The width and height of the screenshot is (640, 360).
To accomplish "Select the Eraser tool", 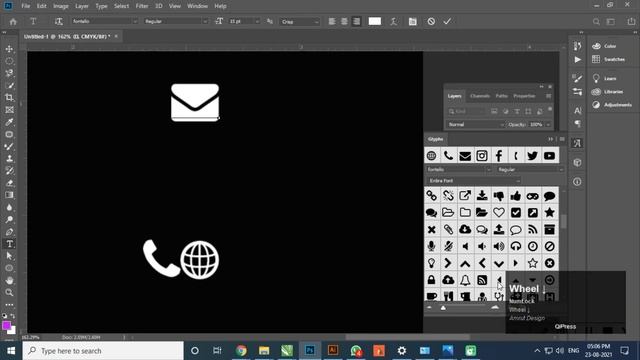I will pos(9,183).
